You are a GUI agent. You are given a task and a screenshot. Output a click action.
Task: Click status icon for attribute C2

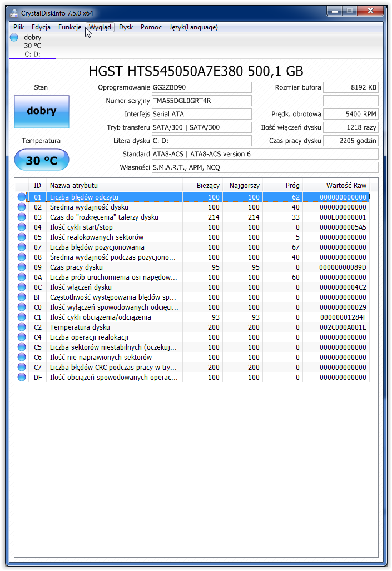point(22,327)
